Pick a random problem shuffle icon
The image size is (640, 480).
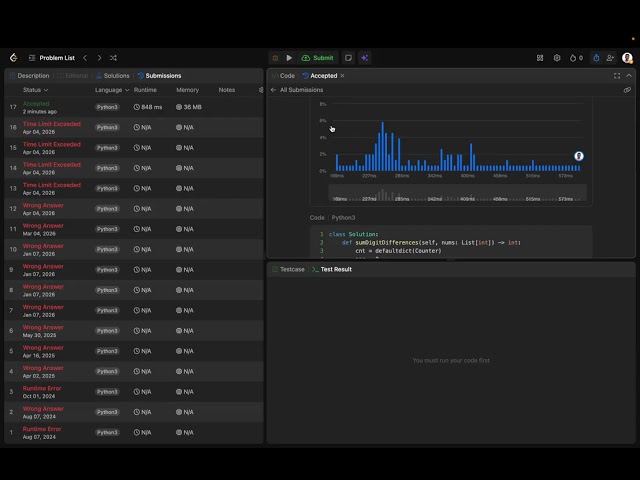point(113,58)
